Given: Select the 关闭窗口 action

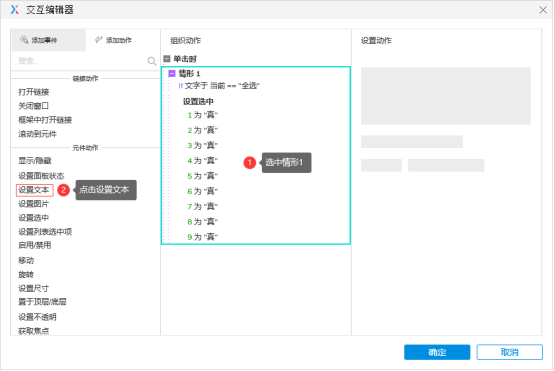Looking at the screenshot, I should [34, 106].
